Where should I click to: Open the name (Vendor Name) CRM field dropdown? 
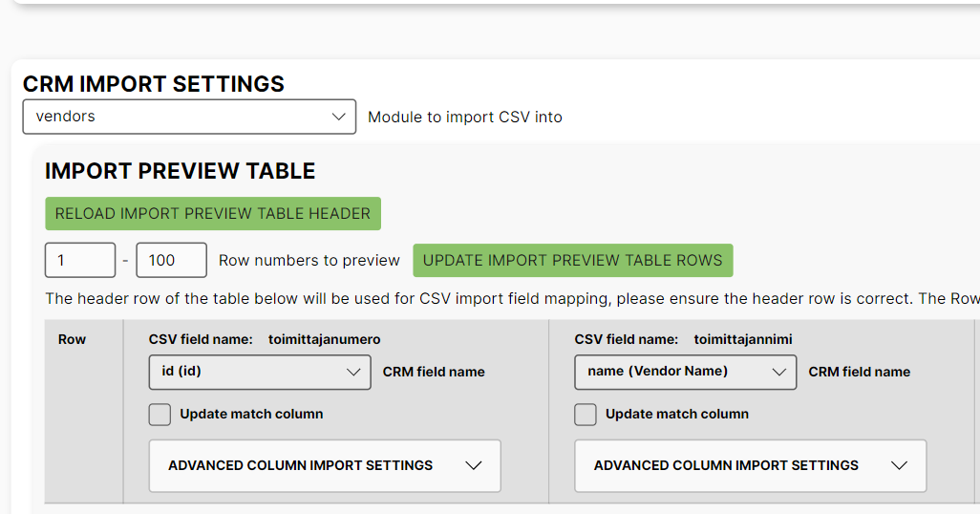pyautogui.click(x=685, y=372)
